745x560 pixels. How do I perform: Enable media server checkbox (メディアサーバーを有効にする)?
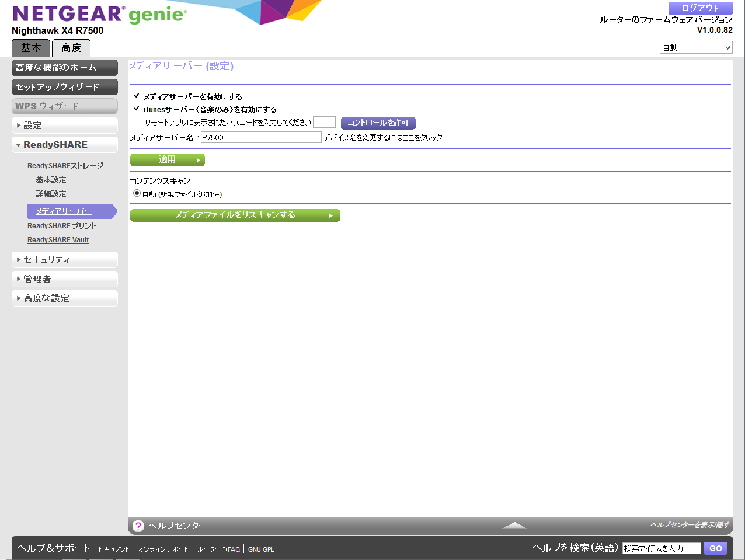click(x=137, y=96)
